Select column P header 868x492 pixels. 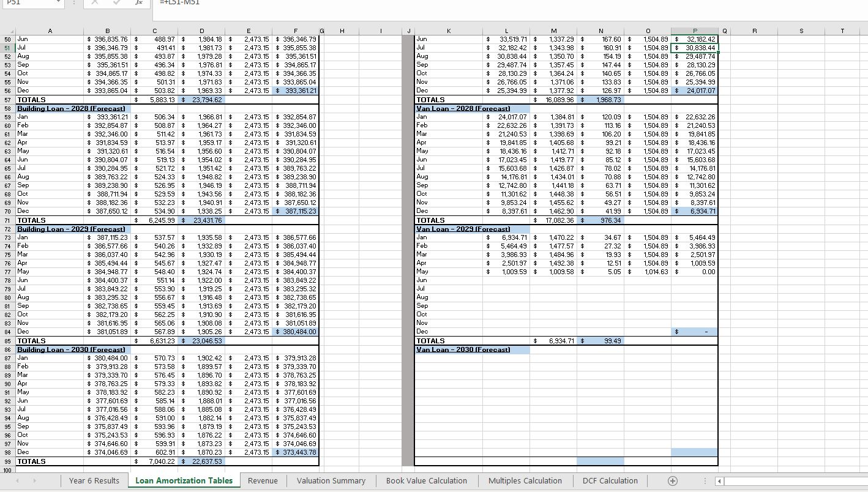tap(695, 31)
